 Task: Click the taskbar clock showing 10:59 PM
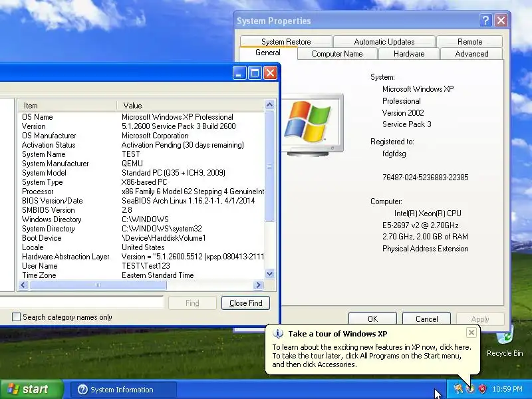(x=507, y=389)
